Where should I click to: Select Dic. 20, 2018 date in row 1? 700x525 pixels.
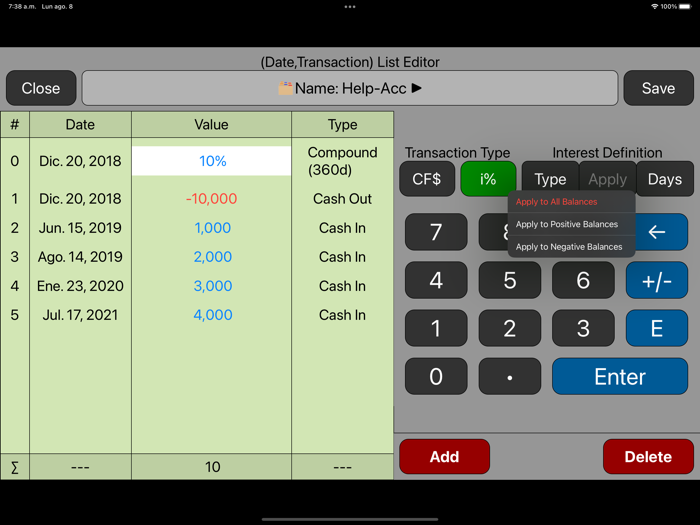[80, 199]
